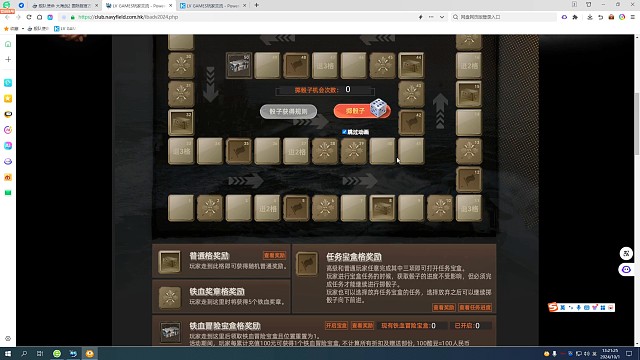Click the browser refresh button
640x360 pixels.
point(29,17)
